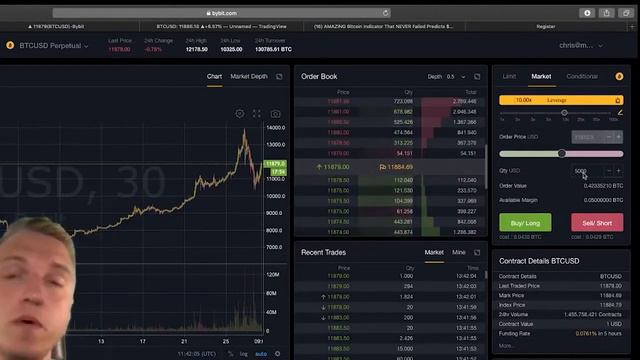Show Safari tab overview

point(626,13)
